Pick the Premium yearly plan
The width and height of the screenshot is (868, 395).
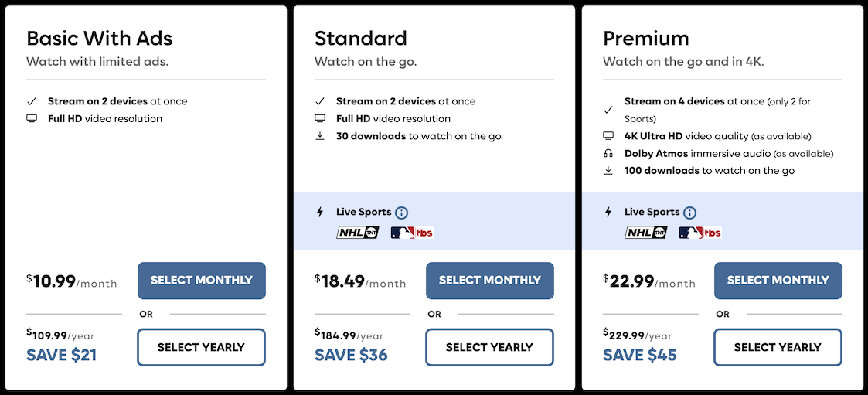pos(778,347)
